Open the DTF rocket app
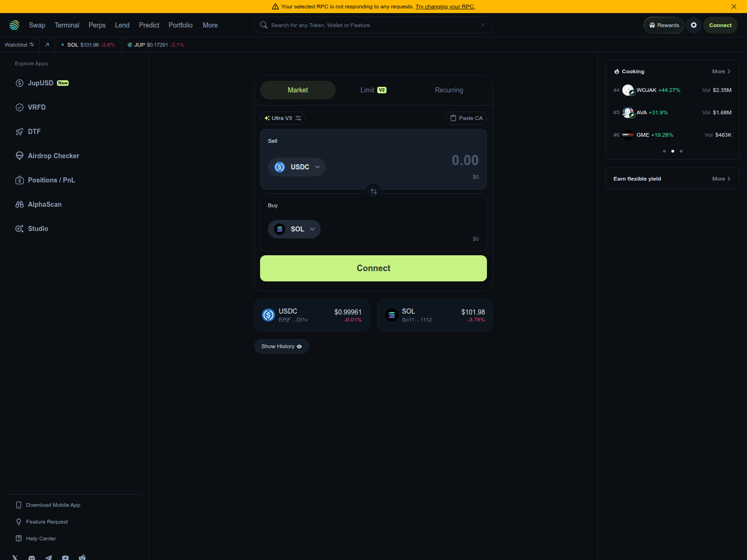Screen dimensions: 747x560 28,132
